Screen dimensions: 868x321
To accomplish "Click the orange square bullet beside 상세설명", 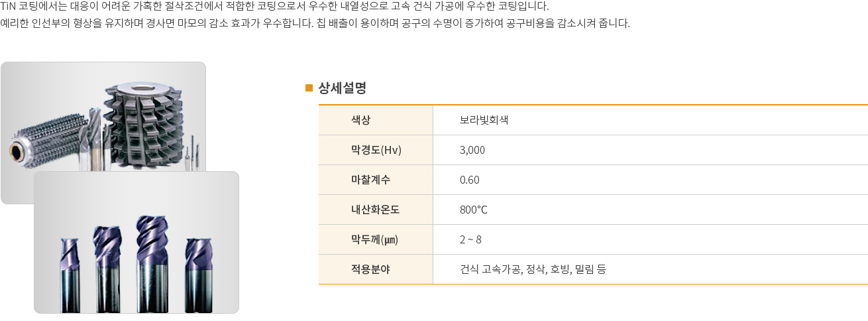I will (x=309, y=88).
